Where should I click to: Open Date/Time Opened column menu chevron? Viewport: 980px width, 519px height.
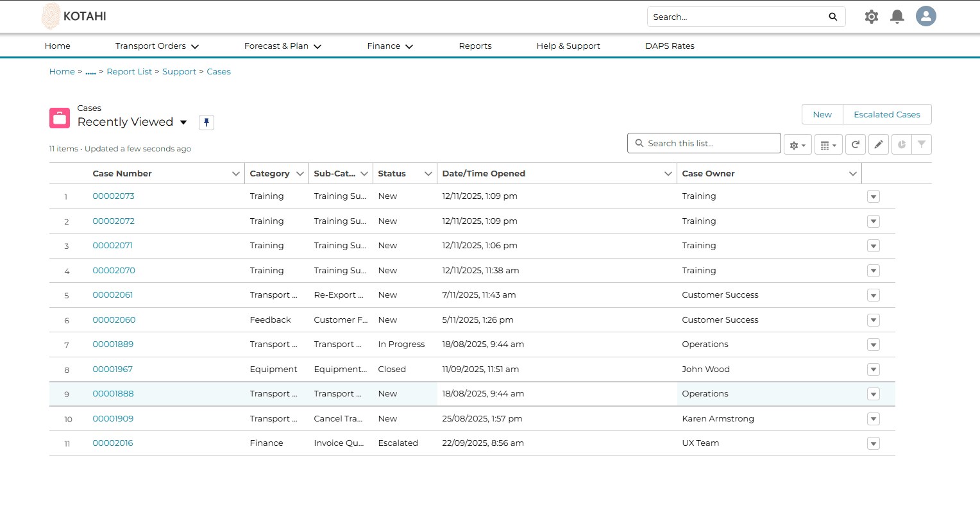coord(668,174)
